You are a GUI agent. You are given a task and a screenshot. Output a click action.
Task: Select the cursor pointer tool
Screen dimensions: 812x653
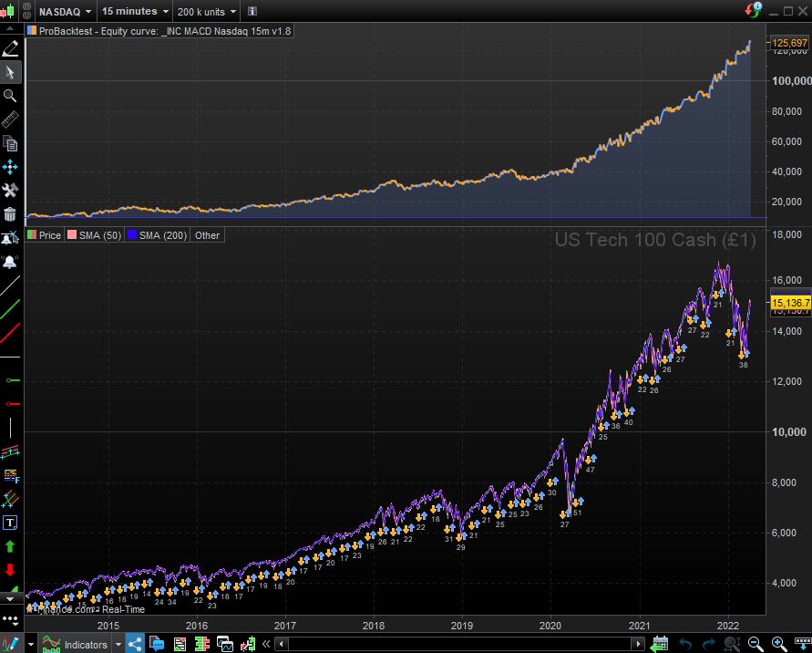coord(10,72)
